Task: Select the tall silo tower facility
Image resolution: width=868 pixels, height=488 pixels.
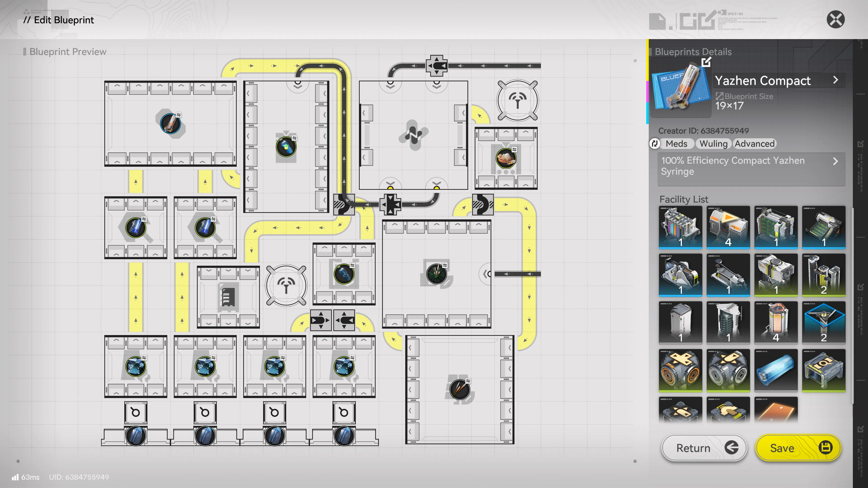Action: 729,322
